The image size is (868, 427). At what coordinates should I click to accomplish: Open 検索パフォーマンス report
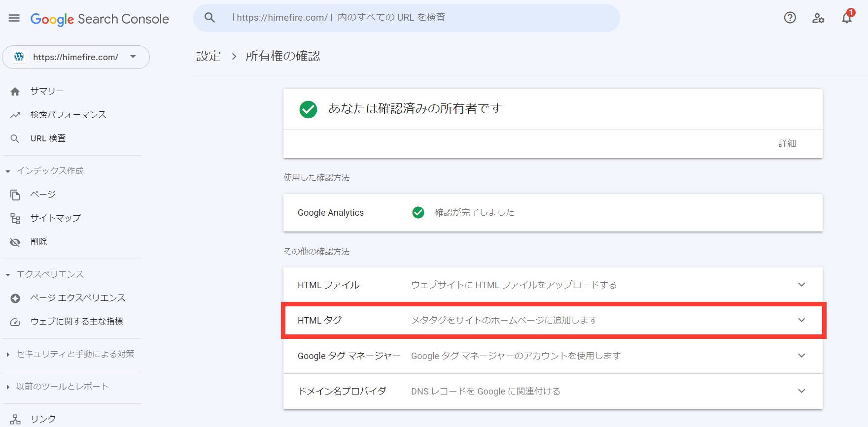point(69,115)
